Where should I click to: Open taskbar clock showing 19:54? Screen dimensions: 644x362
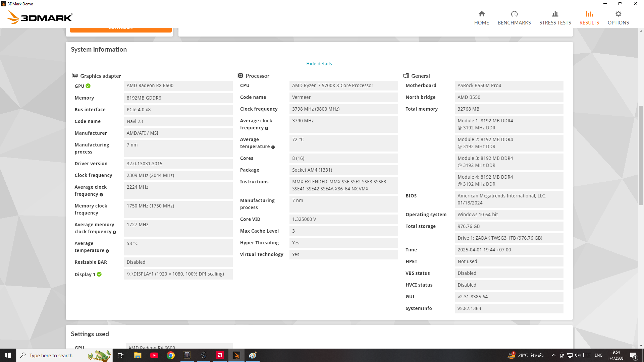pyautogui.click(x=615, y=355)
